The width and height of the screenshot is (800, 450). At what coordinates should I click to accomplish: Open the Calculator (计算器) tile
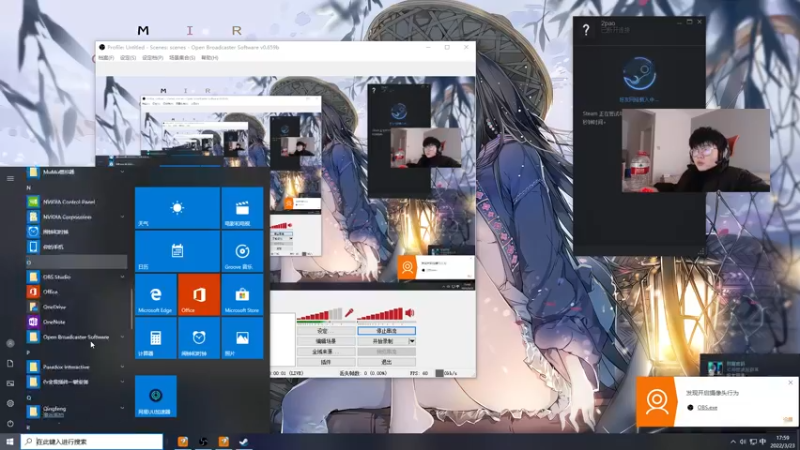point(156,338)
